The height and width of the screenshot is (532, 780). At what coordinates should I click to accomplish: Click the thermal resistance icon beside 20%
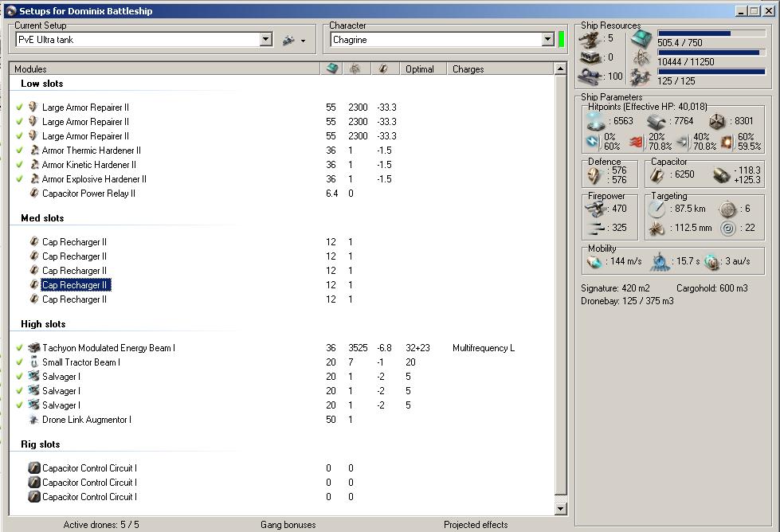(638, 142)
